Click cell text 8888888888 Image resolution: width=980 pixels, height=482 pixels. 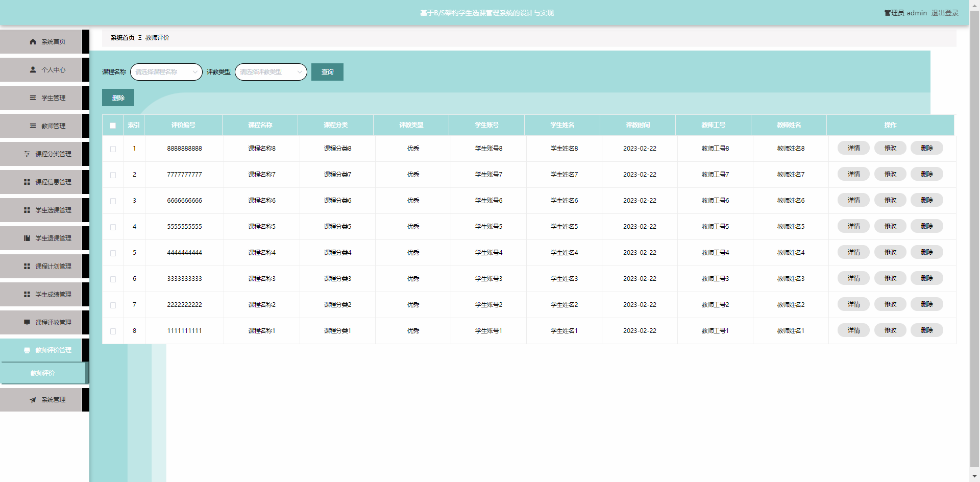(x=184, y=149)
